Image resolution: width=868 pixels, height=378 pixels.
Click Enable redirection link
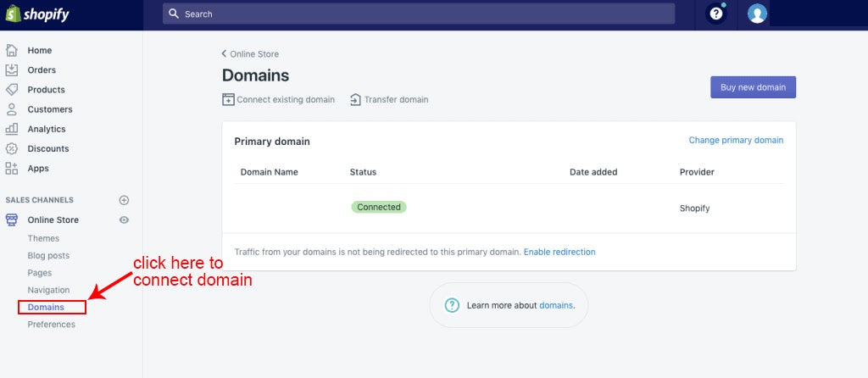coord(559,252)
